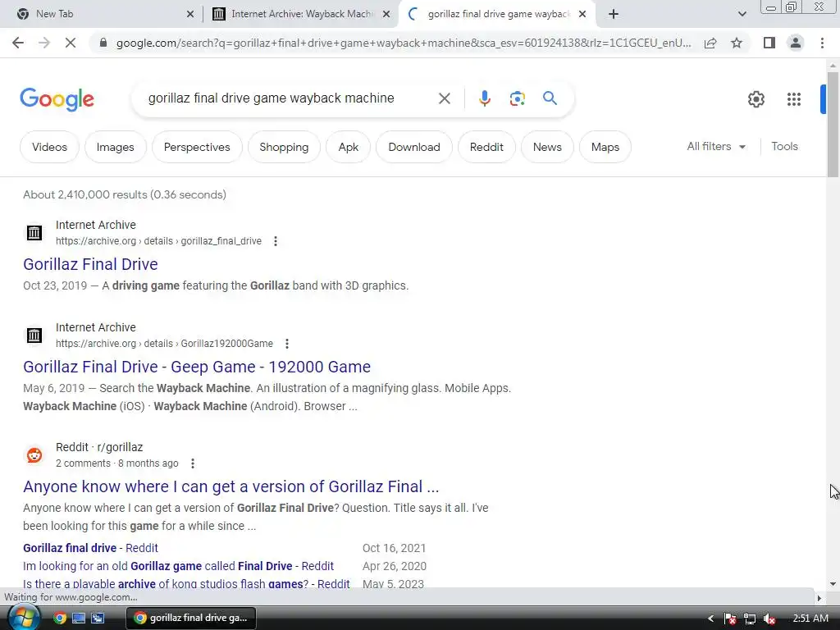This screenshot has width=840, height=630.
Task: Select the Reddit filter chip
Action: click(x=486, y=147)
